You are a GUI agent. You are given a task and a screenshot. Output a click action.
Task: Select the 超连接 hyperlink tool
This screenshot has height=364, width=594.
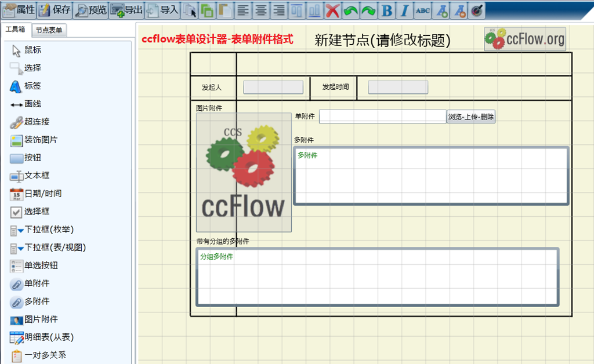point(30,122)
